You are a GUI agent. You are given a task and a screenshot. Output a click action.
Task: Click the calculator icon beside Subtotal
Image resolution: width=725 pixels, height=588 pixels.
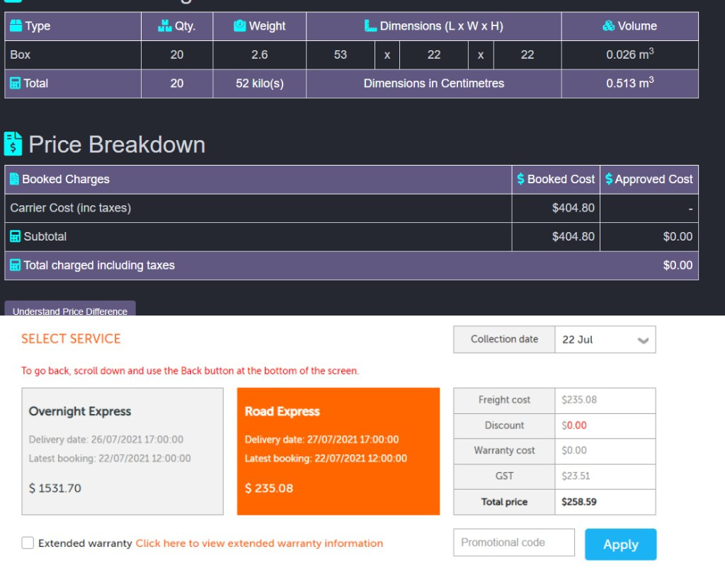pos(15,237)
